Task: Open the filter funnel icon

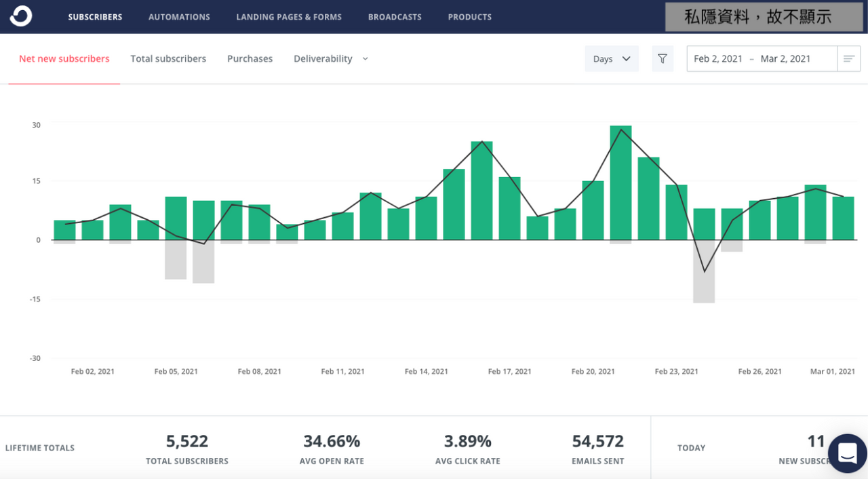Action: coord(663,59)
